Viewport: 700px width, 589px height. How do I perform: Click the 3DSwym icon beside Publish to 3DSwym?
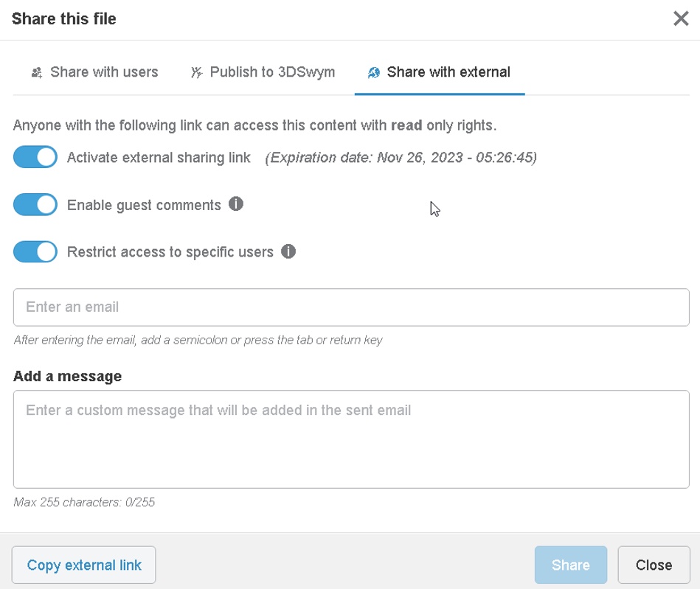[x=196, y=72]
